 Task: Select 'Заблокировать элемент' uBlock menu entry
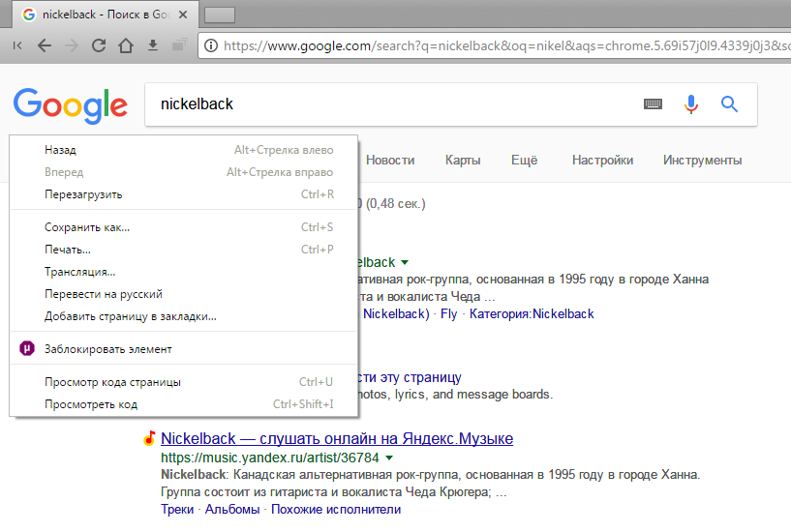[107, 348]
